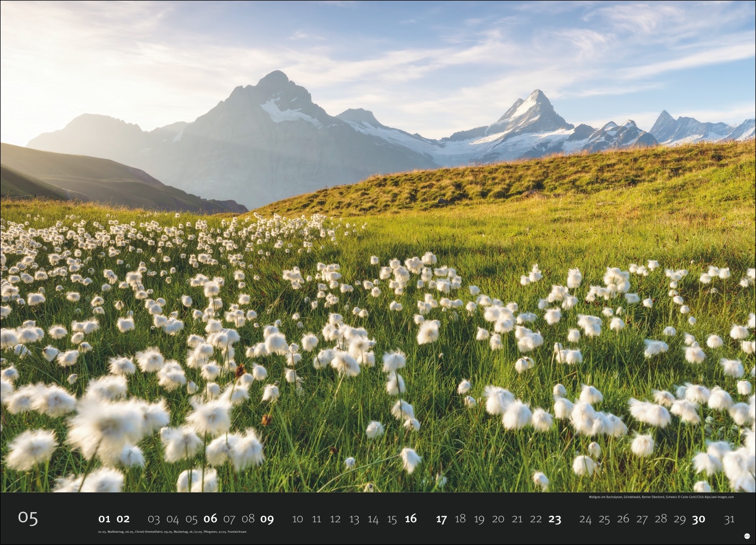The width and height of the screenshot is (756, 545).
Task: Select bold date 02 in calendar strip
Action: pyautogui.click(x=123, y=519)
